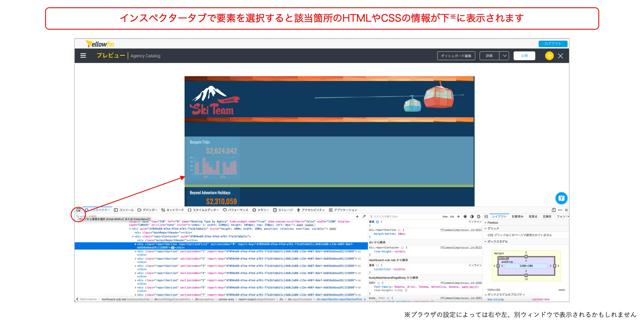Toggle dark color scheme simulation
644x322 pixels.
[x=472, y=216]
